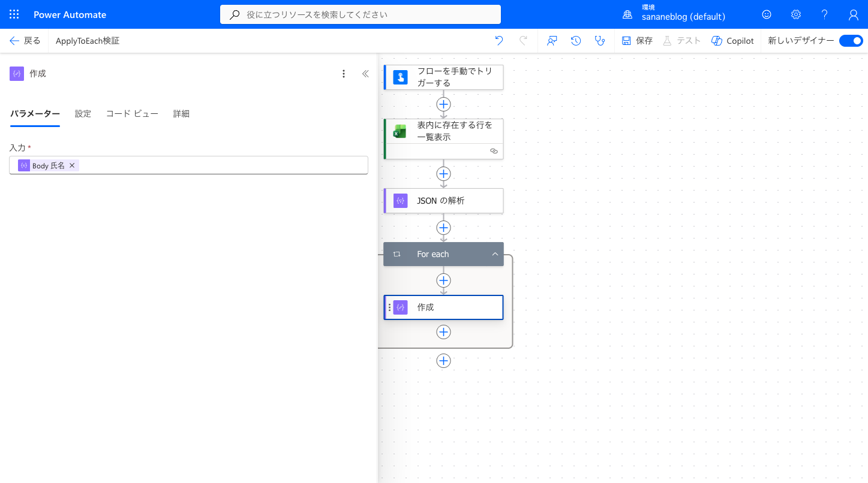868x483 pixels.
Task: Select the 表内に存在する行を一覧表示 action
Action: pos(443,138)
